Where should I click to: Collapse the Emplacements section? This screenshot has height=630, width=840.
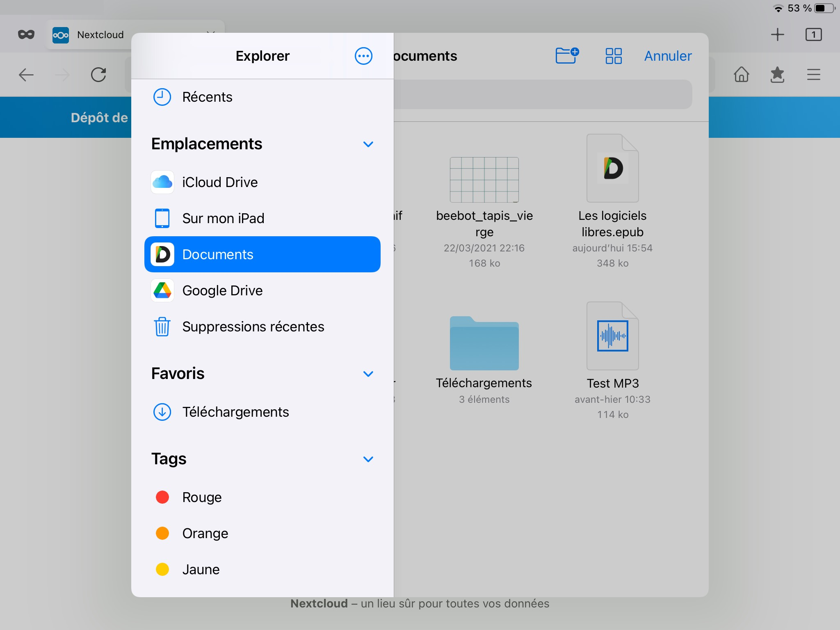[368, 144]
